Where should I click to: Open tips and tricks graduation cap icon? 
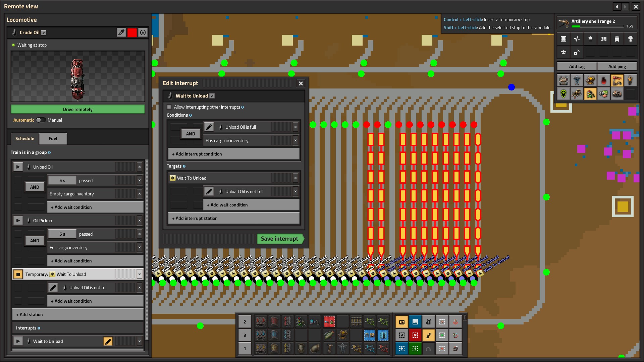(563, 52)
